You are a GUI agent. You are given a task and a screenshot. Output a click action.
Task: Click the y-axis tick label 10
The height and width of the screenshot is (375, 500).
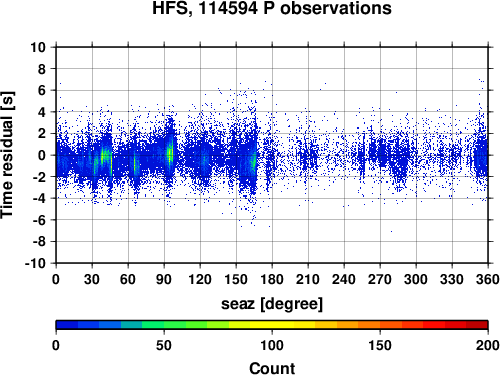click(x=38, y=47)
